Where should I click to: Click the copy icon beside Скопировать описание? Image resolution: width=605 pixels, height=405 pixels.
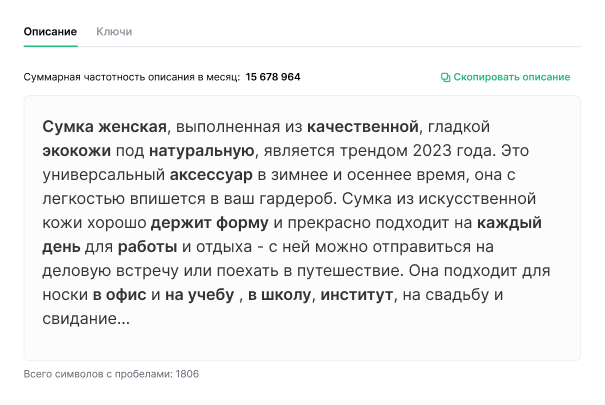tap(445, 77)
